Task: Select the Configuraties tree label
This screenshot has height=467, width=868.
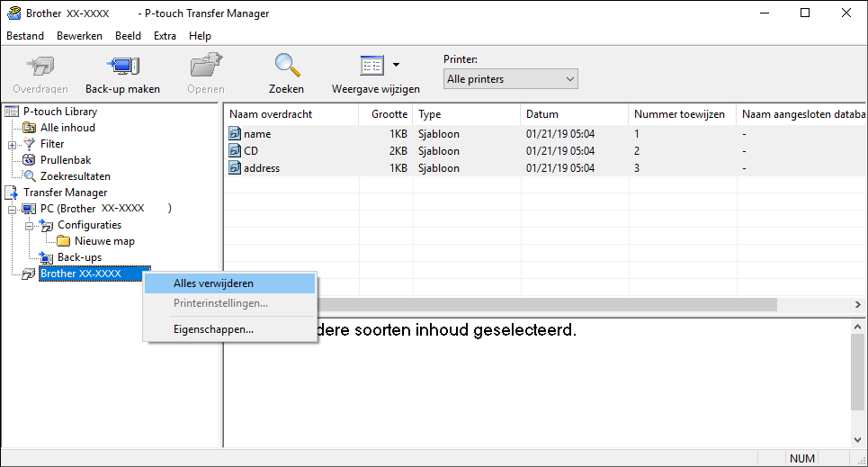Action: tap(90, 225)
